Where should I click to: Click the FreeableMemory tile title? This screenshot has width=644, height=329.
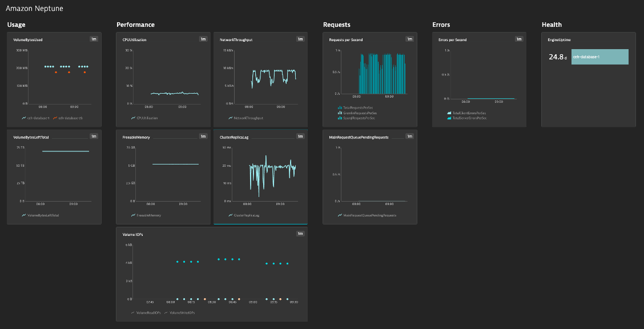136,137
